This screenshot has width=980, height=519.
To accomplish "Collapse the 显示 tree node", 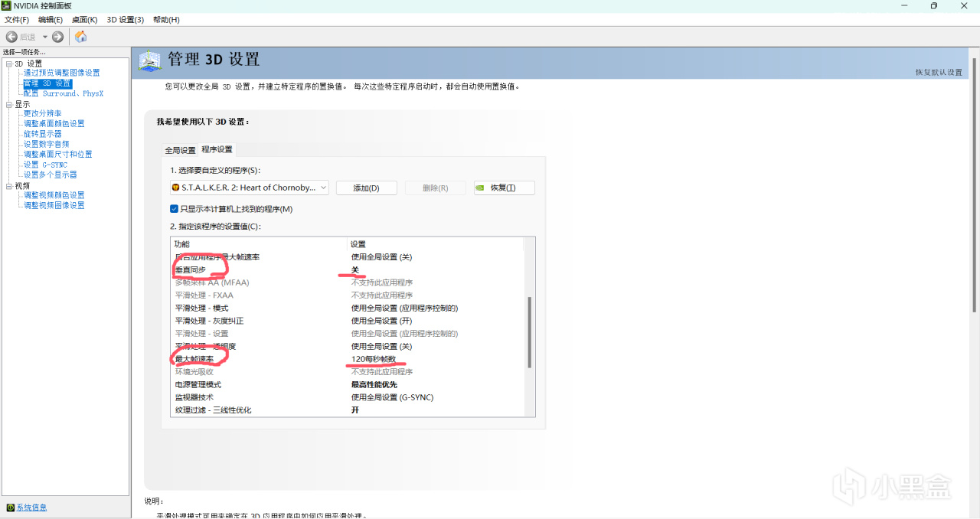I will tap(8, 104).
